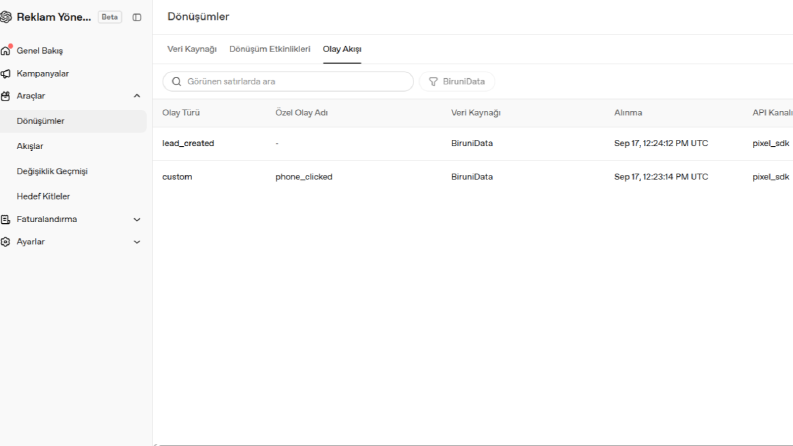
Task: Click BiruniData in the custom row
Action: [472, 177]
